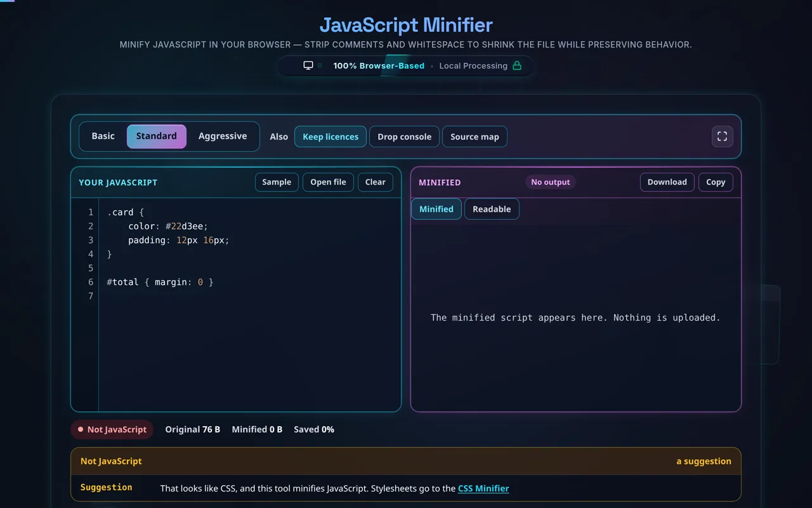Click the 'MINIFIED' panel heading
The height and width of the screenshot is (508, 812).
(440, 182)
